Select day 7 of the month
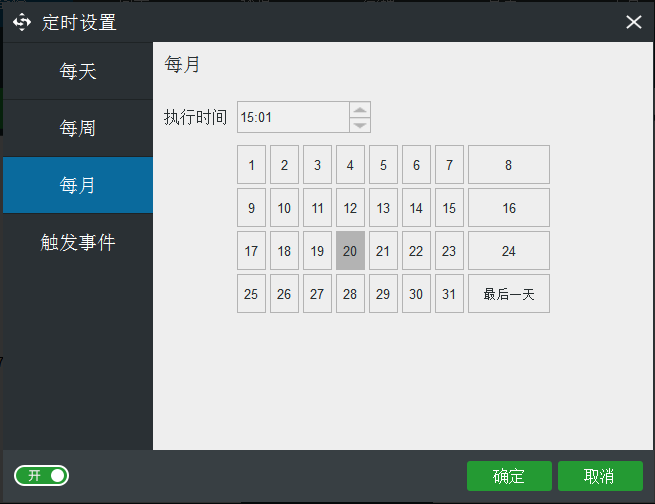This screenshot has width=655, height=504. coord(449,165)
